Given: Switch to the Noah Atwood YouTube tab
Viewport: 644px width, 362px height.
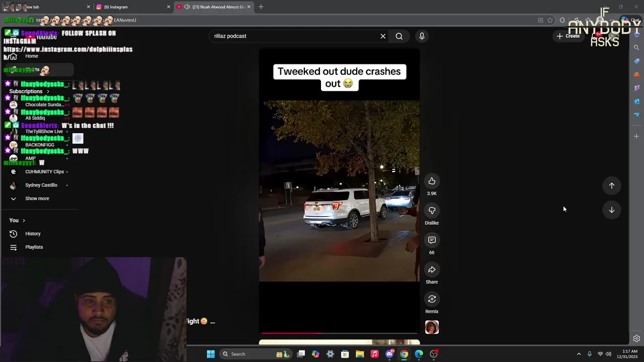Looking at the screenshot, I should pos(213,7).
